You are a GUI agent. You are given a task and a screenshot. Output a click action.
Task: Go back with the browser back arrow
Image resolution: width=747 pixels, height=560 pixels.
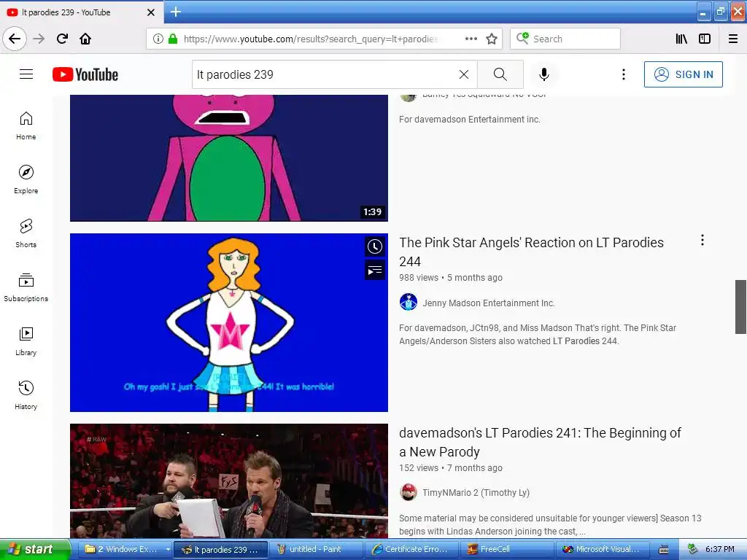[15, 39]
